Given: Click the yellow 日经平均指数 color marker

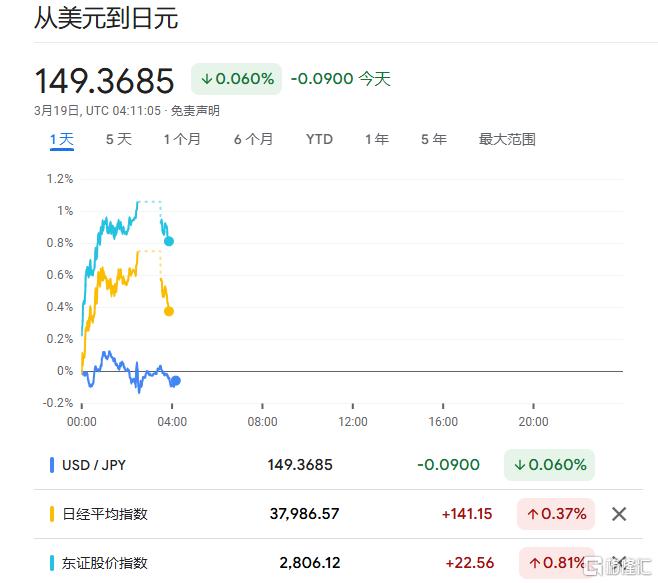Looking at the screenshot, I should click(x=52, y=514).
